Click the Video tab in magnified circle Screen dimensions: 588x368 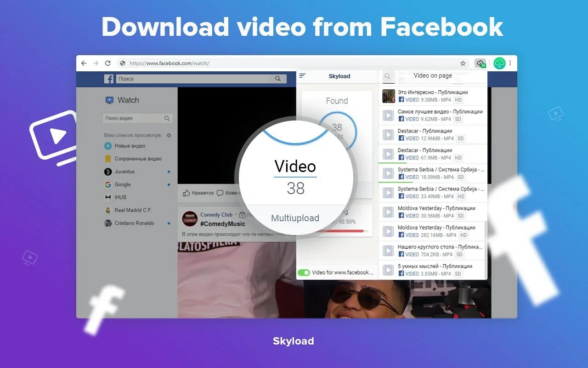tap(295, 167)
